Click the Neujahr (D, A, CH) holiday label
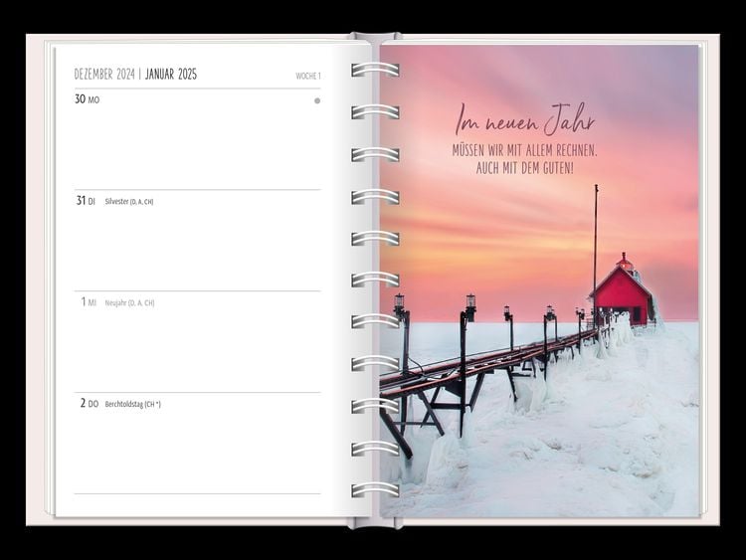This screenshot has height=560, width=746. [129, 303]
